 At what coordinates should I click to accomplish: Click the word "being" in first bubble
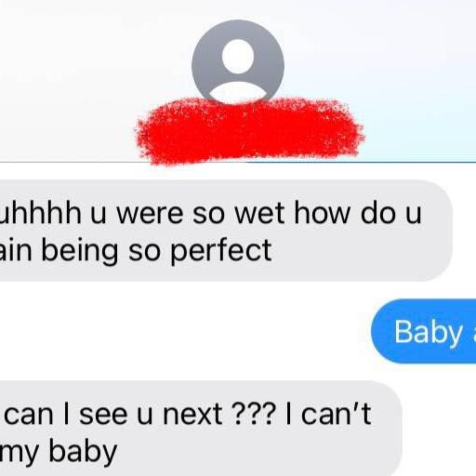tap(80, 251)
